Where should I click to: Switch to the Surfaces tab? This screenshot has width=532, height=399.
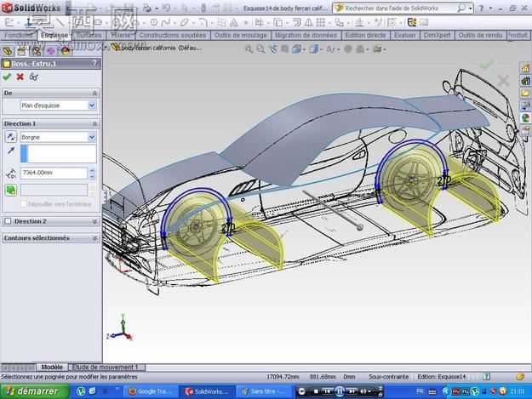tap(89, 35)
